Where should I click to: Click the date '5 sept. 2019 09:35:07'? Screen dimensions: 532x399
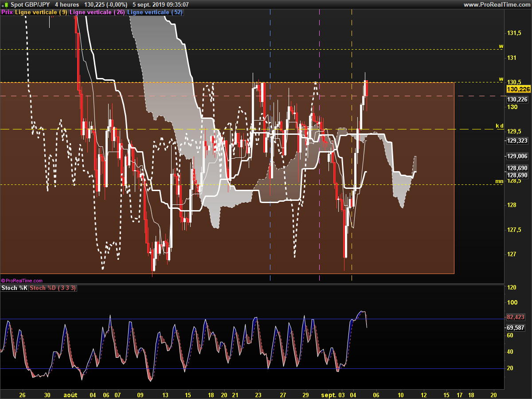point(160,4)
